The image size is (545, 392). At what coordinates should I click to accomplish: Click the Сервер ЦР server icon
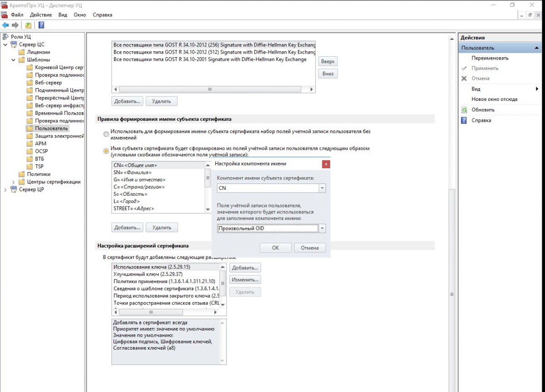click(x=14, y=189)
